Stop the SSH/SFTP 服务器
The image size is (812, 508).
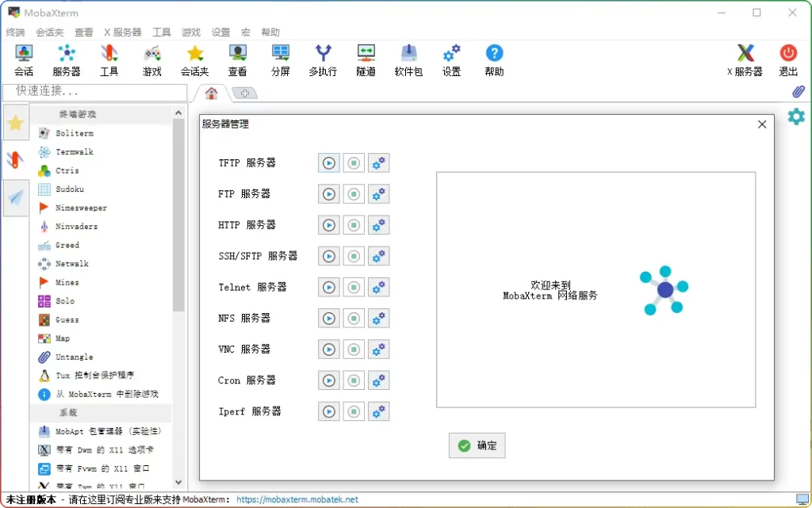click(354, 257)
